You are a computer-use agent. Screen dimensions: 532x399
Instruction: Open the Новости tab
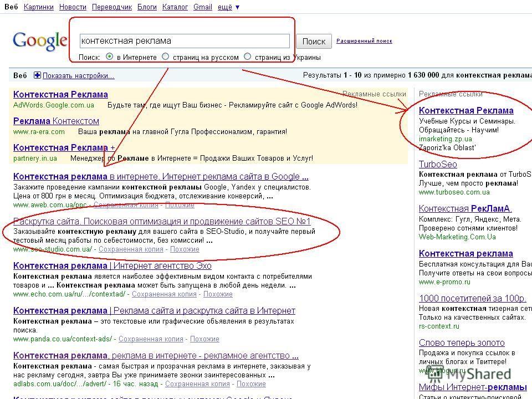coord(73,7)
